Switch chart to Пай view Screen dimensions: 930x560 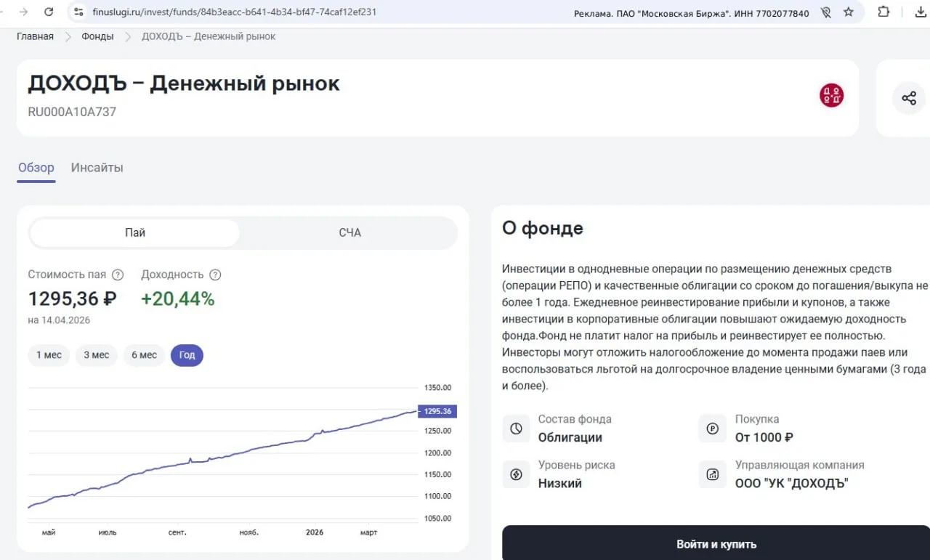tap(135, 232)
